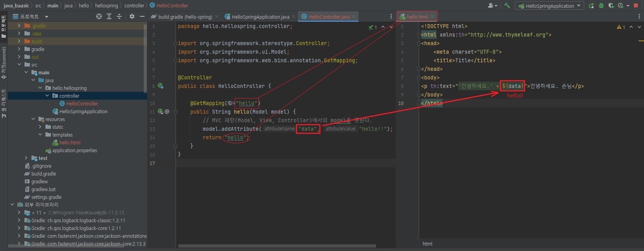This screenshot has width=644, height=251.
Task: Collapse all nodes in project tree
Action: coord(119,16)
